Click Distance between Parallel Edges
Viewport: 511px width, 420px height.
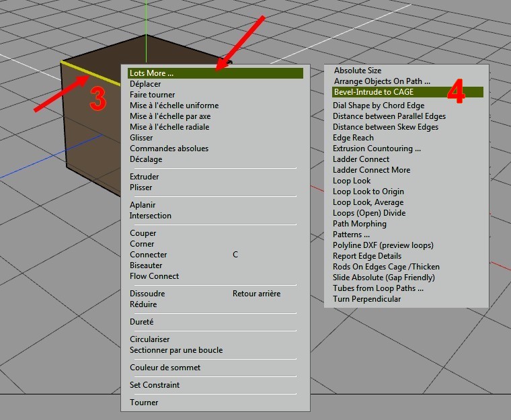[x=389, y=116]
